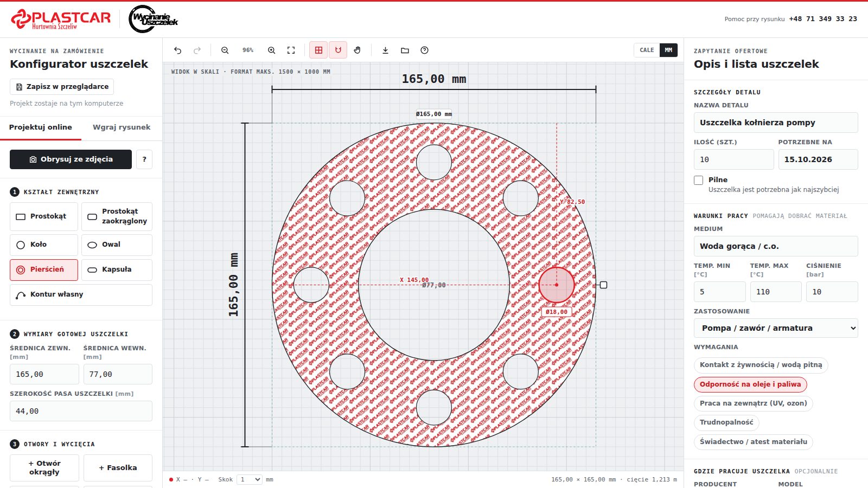Edit the Średnica zewn. field
868x488 pixels.
click(44, 374)
